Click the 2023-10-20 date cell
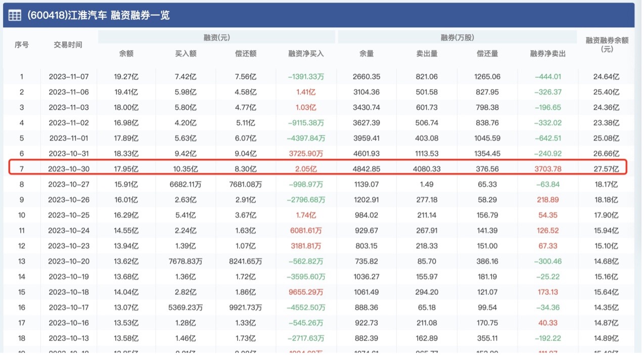644x355 pixels. 68,261
